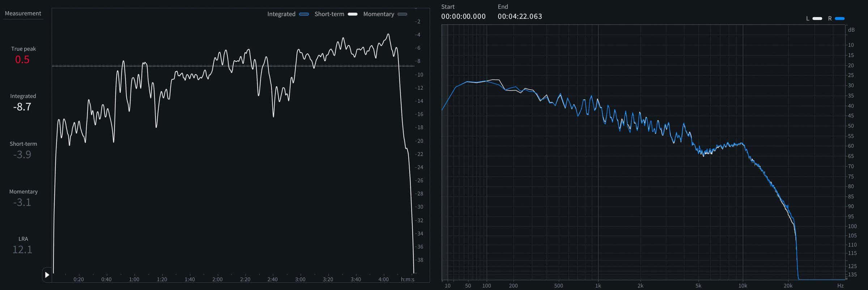Screen dimensions: 868x290
Task: Click the Start time 00:00:00.000
Action: pos(463,16)
